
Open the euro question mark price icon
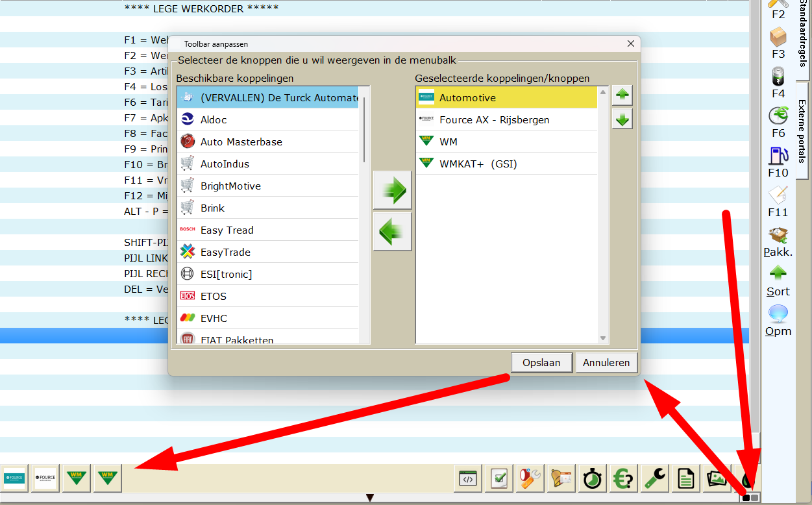(623, 479)
